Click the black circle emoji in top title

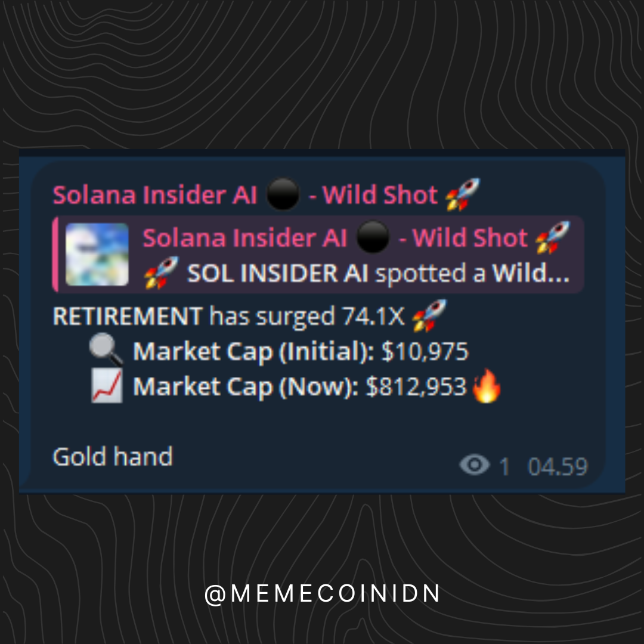click(283, 194)
